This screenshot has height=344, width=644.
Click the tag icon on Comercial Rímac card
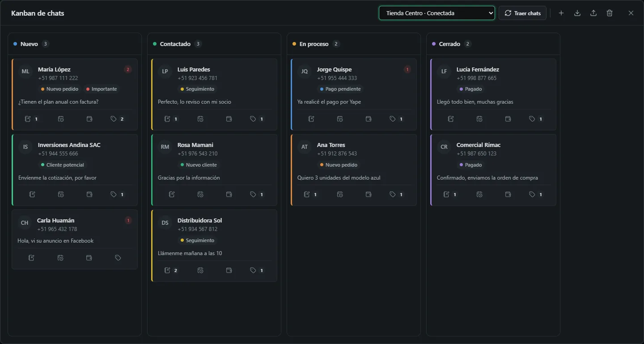click(x=532, y=194)
